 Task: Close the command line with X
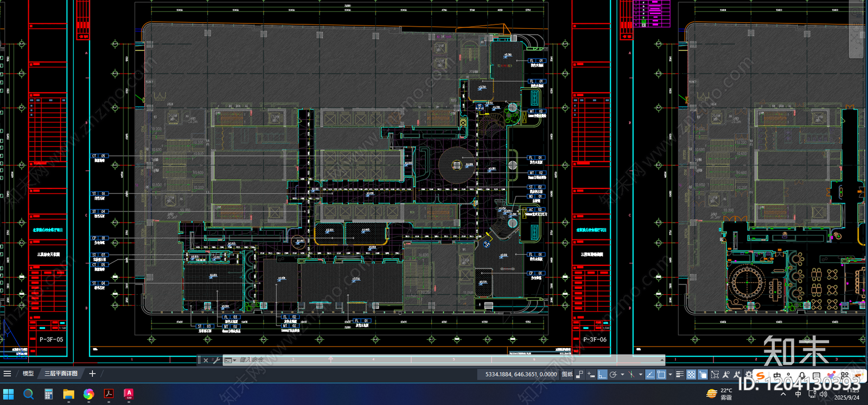(x=206, y=360)
